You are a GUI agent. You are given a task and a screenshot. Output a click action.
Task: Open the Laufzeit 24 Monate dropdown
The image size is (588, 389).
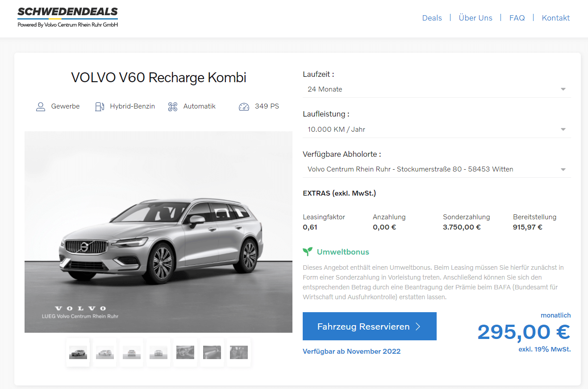pos(437,89)
